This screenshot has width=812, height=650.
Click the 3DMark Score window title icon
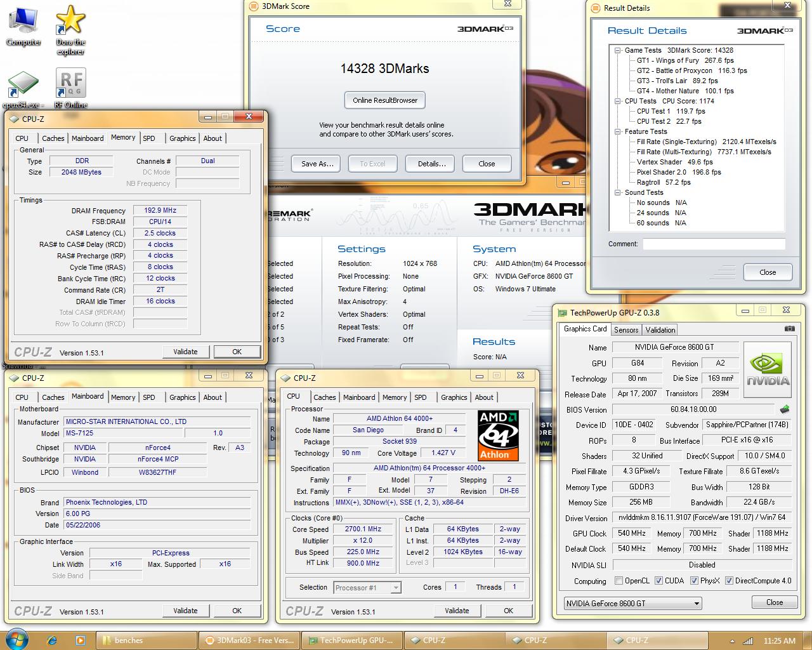[x=254, y=6]
